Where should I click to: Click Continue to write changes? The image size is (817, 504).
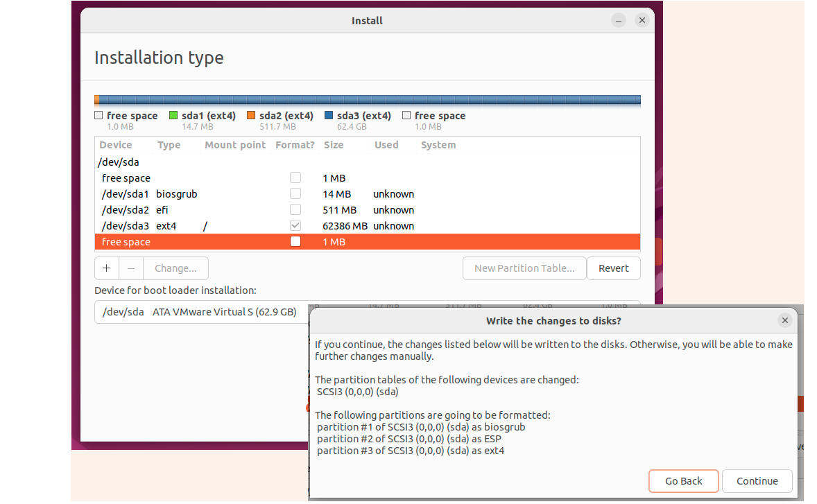[757, 481]
